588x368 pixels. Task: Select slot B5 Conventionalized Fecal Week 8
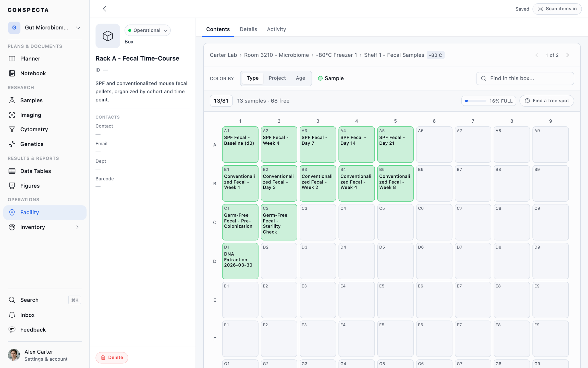coord(395,183)
